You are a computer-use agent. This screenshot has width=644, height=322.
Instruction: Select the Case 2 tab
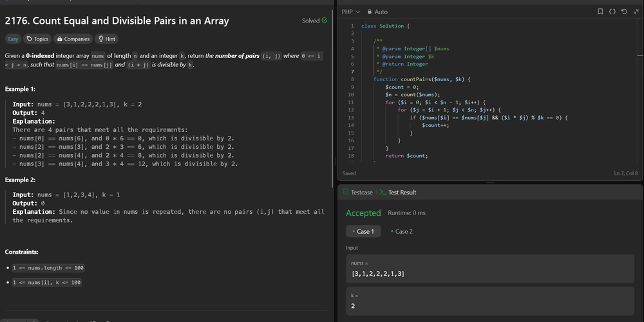[402, 231]
